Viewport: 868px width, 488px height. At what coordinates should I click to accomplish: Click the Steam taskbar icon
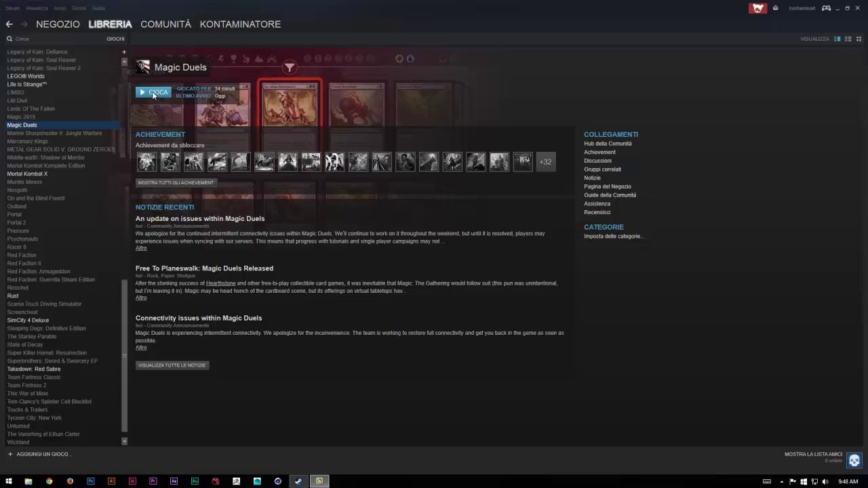pos(298,481)
